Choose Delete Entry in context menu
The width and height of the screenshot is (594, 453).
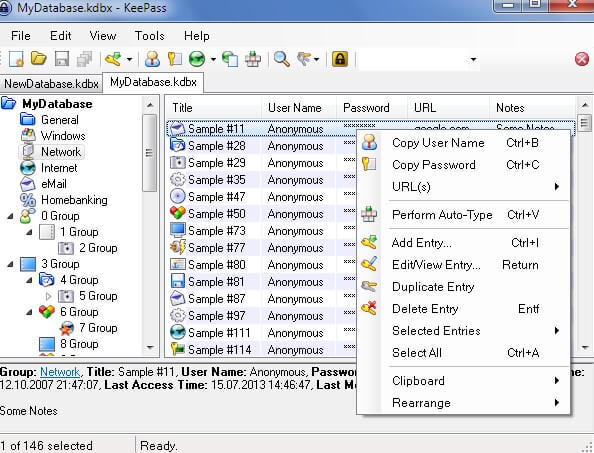(x=463, y=309)
